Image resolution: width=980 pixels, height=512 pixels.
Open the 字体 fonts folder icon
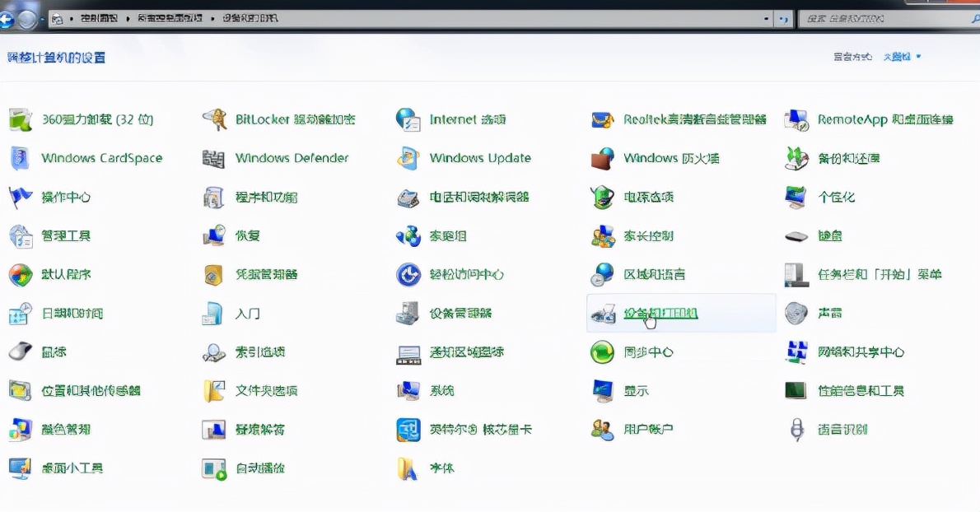click(408, 468)
